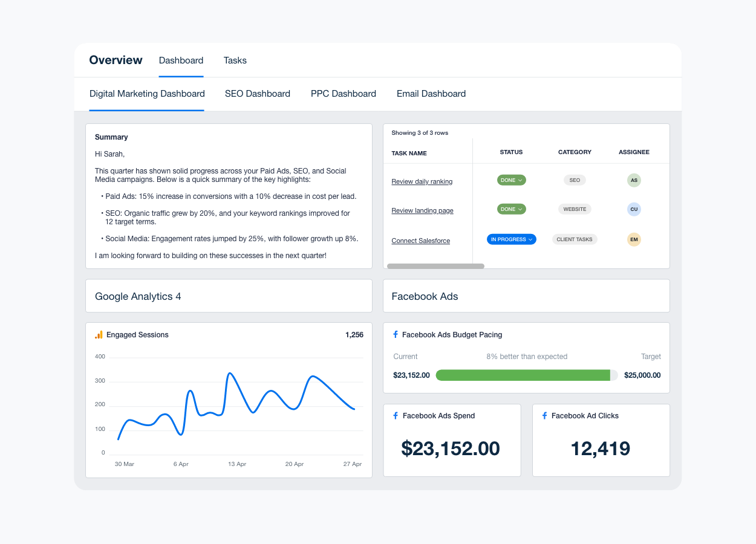Viewport: 756px width, 544px height.
Task: Open the SEO Dashboard tab
Action: click(x=258, y=94)
